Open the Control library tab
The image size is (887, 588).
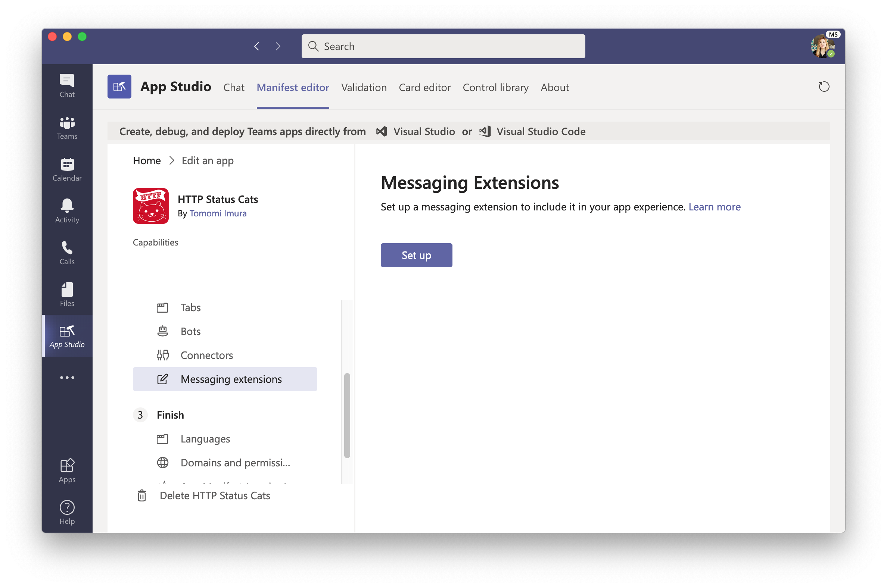(x=495, y=87)
